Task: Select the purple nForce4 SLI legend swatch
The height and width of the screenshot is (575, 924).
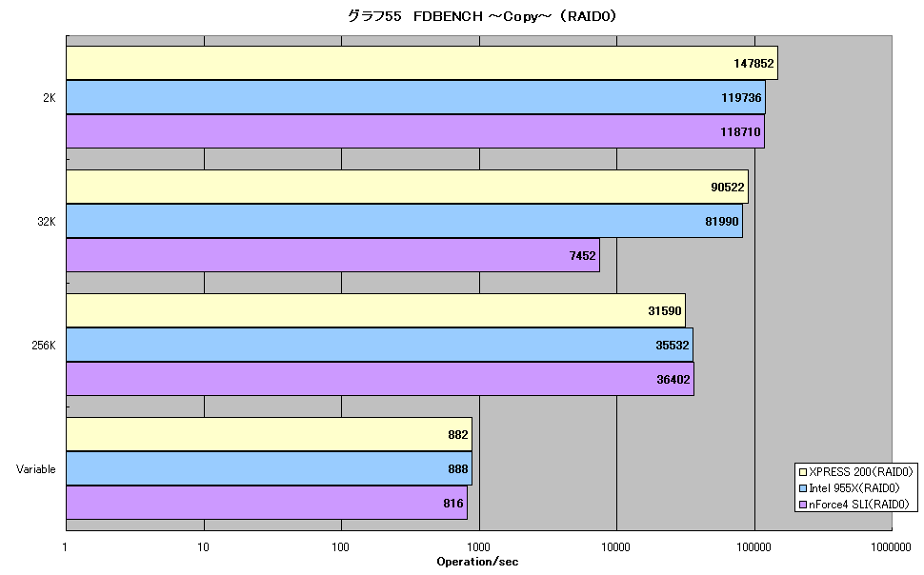Action: [x=802, y=505]
